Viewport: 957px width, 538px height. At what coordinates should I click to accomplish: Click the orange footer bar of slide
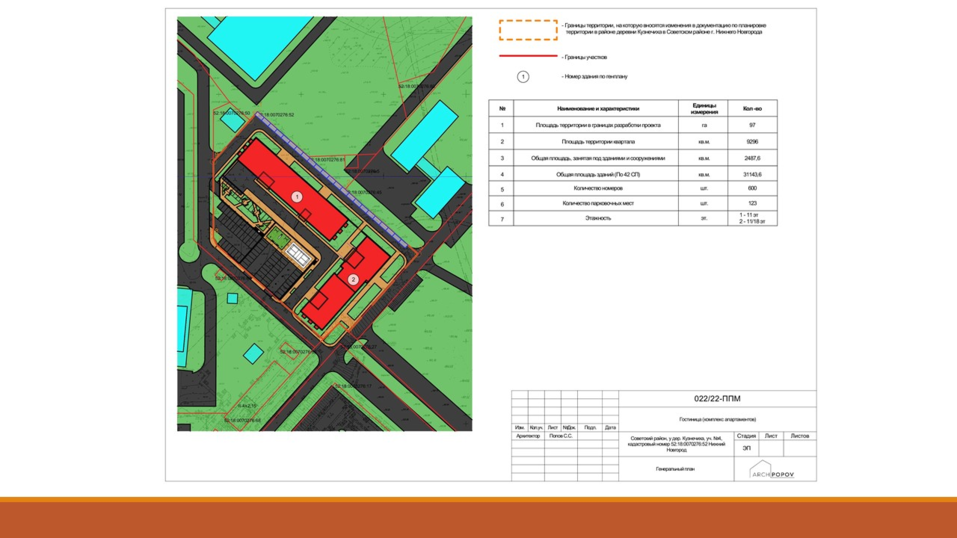(x=478, y=518)
